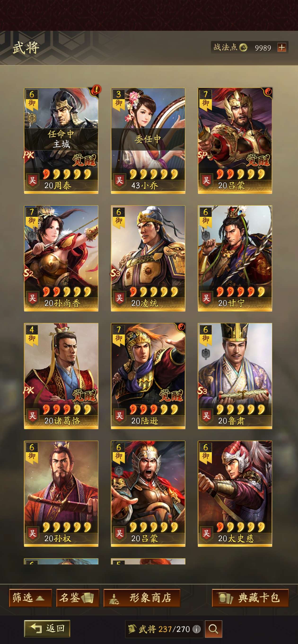Expand the 筛选 filter menu

(30, 598)
